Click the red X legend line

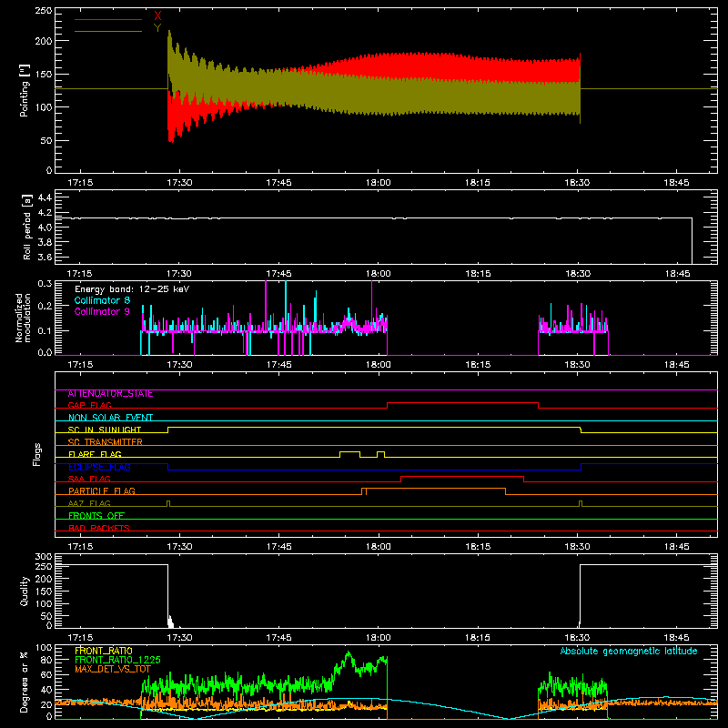click(108, 19)
